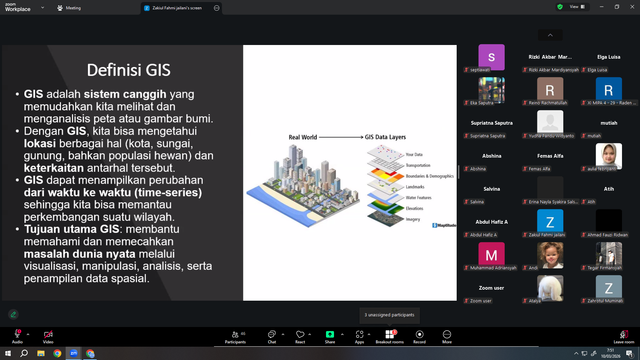Select the Erina Nayla Syakira tile
This screenshot has height=360, width=640.
click(x=550, y=190)
